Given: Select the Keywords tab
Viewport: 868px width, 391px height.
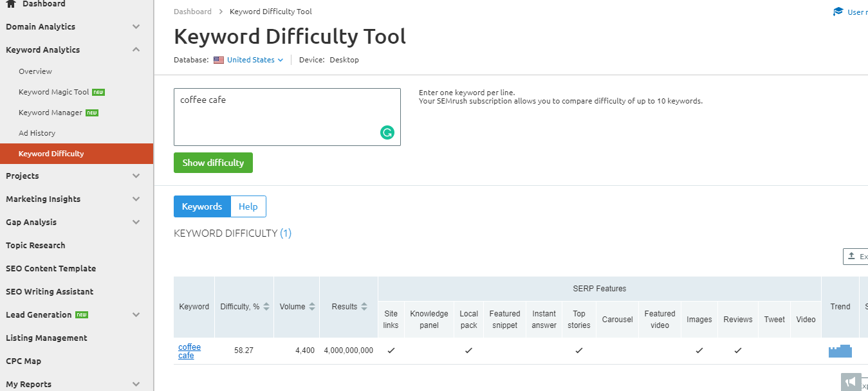Looking at the screenshot, I should [201, 206].
